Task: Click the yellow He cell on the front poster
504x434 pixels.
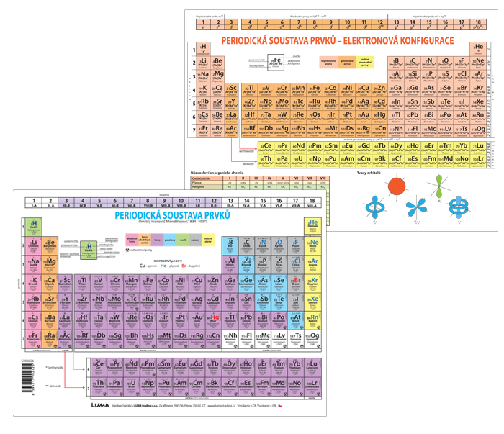Action: [312, 227]
